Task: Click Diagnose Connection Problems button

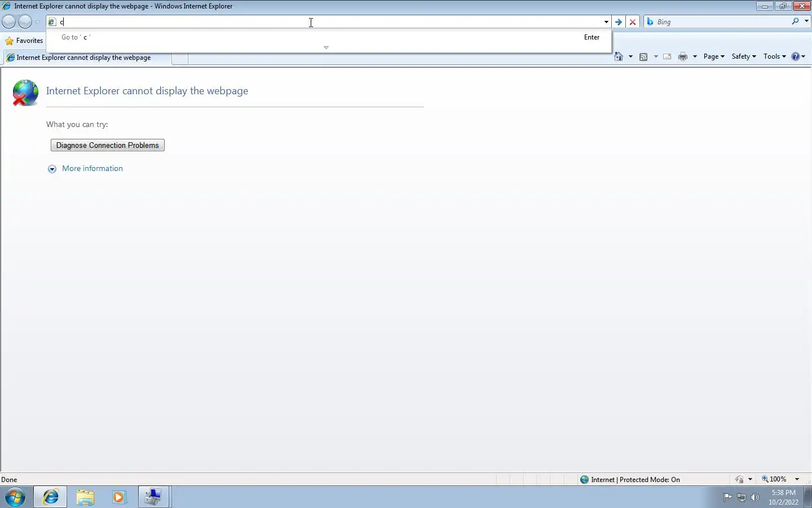Action: [x=108, y=145]
